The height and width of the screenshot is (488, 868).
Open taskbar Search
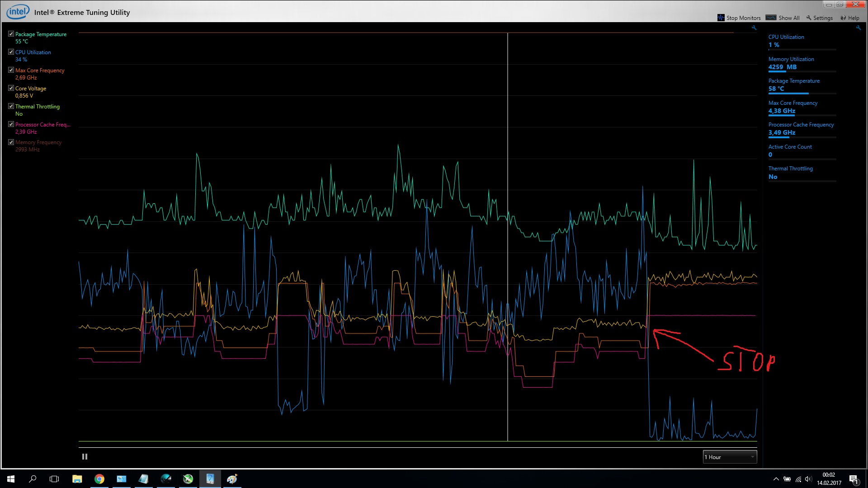33,479
